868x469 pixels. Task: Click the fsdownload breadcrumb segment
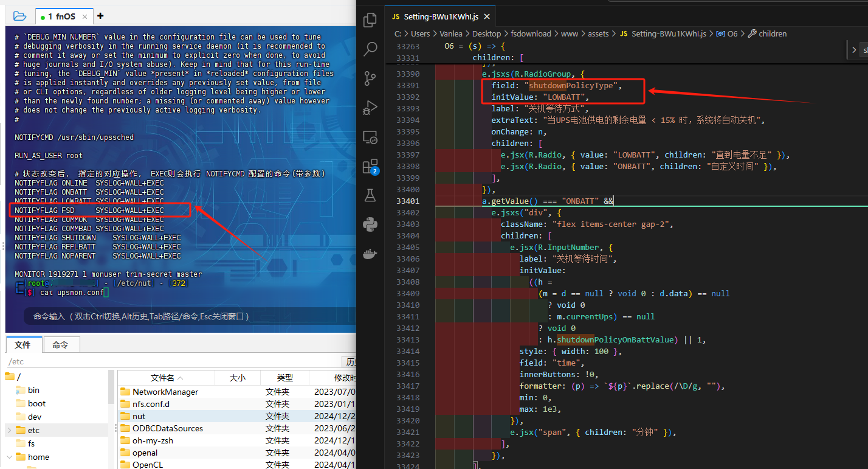531,34
